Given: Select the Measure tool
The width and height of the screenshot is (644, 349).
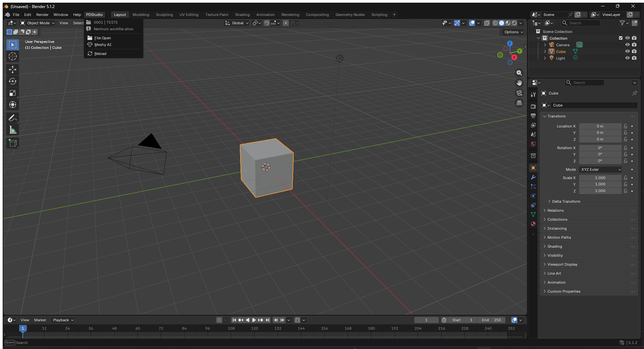Looking at the screenshot, I should point(13,130).
